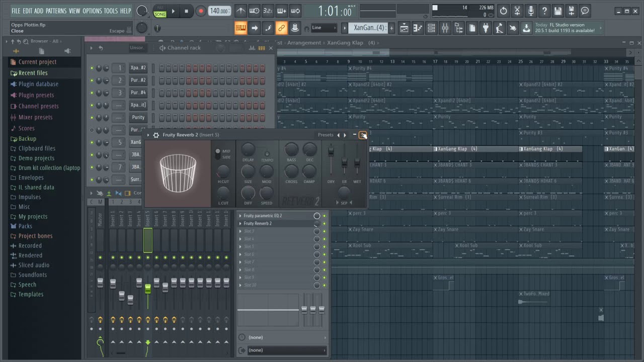Screen dimensions: 644x362
Task: Open the Mixer view toolbar icon
Action: pos(445,28)
